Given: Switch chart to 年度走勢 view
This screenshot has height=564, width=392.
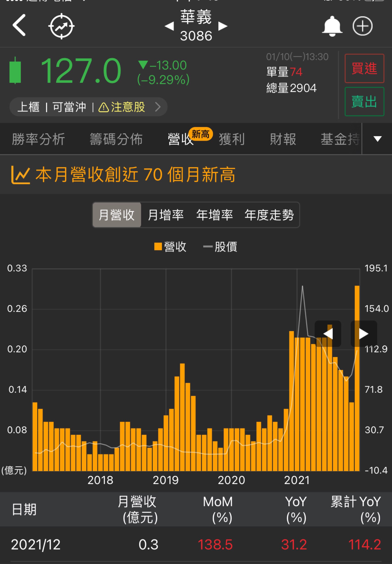Looking at the screenshot, I should coord(269,215).
